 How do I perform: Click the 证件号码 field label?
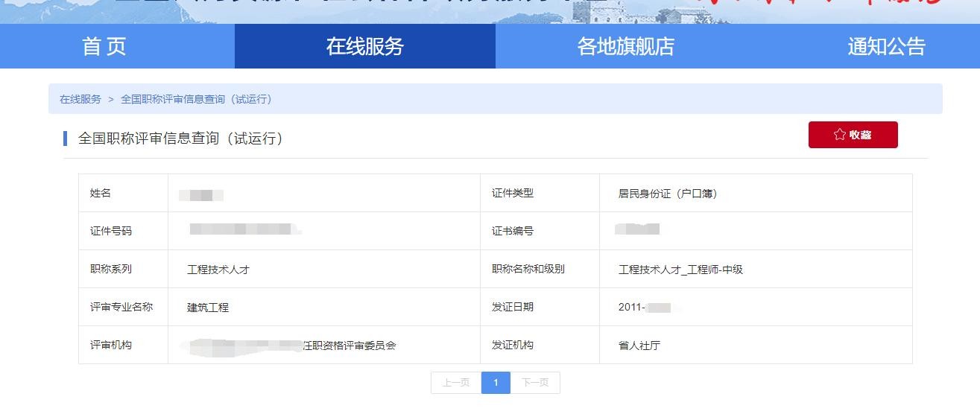pos(111,231)
